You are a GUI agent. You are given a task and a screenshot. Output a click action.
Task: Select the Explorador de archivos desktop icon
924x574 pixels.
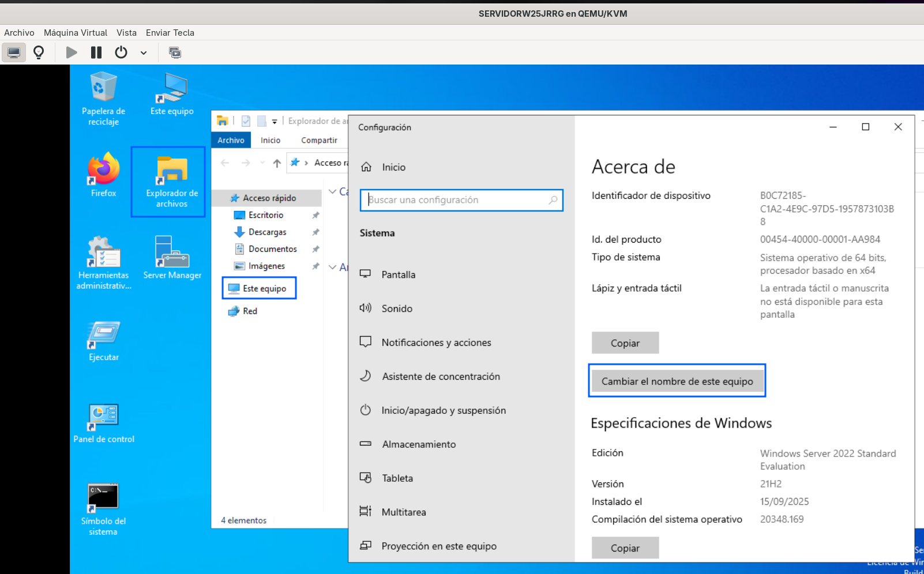(x=172, y=182)
